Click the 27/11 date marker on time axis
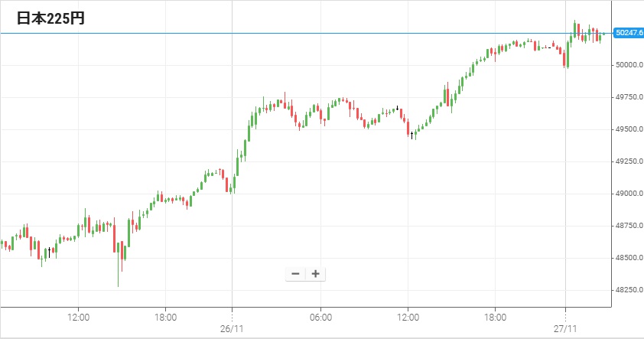 coord(565,328)
